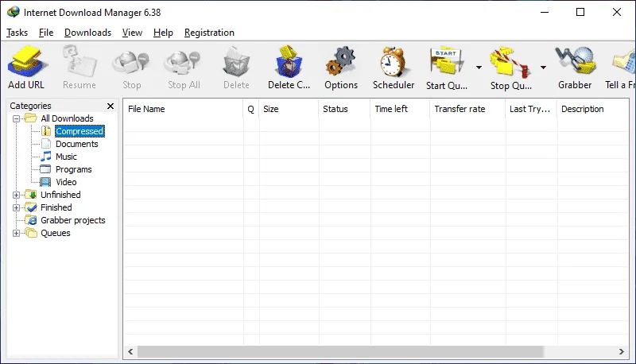Open the File menu
The width and height of the screenshot is (636, 364).
point(46,33)
